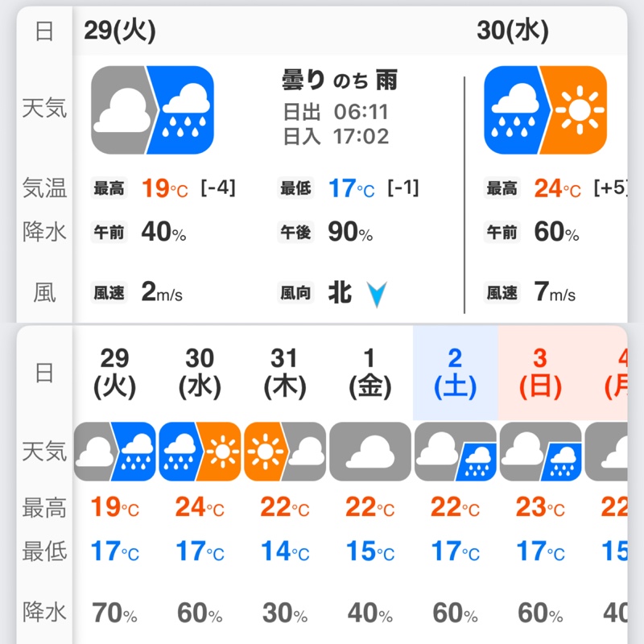Select cloudy with rain icon for 3 (日)
Image resolution: width=644 pixels, height=644 pixels.
540,452
